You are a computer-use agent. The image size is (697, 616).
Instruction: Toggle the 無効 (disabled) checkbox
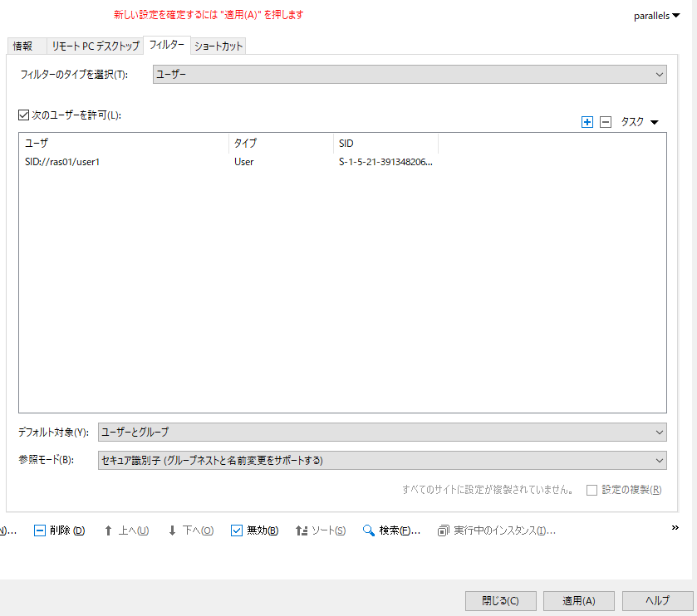[236, 530]
